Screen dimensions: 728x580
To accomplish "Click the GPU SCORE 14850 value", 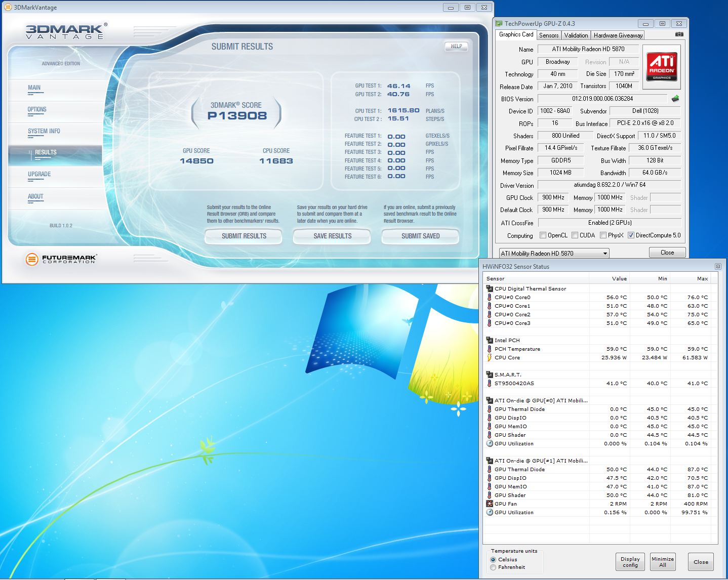I will coord(196,161).
